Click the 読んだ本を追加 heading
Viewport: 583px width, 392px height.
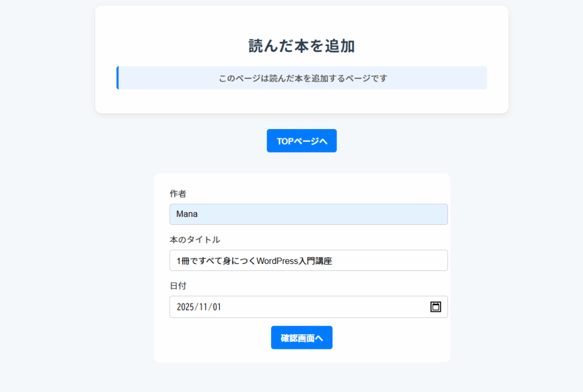pos(302,46)
